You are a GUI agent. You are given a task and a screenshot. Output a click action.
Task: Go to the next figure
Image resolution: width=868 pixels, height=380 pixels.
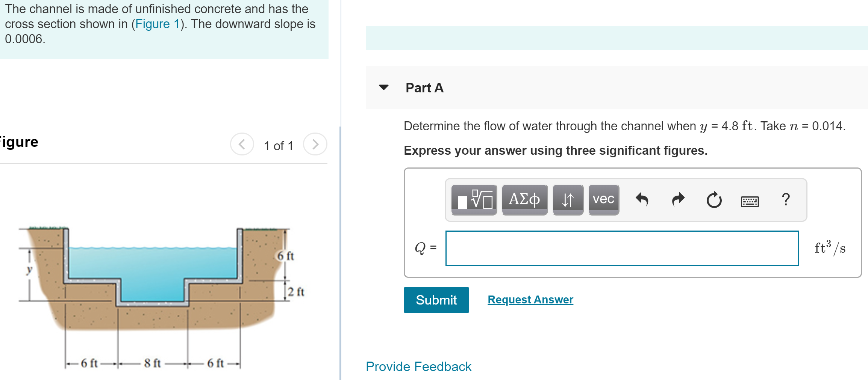coord(315,144)
